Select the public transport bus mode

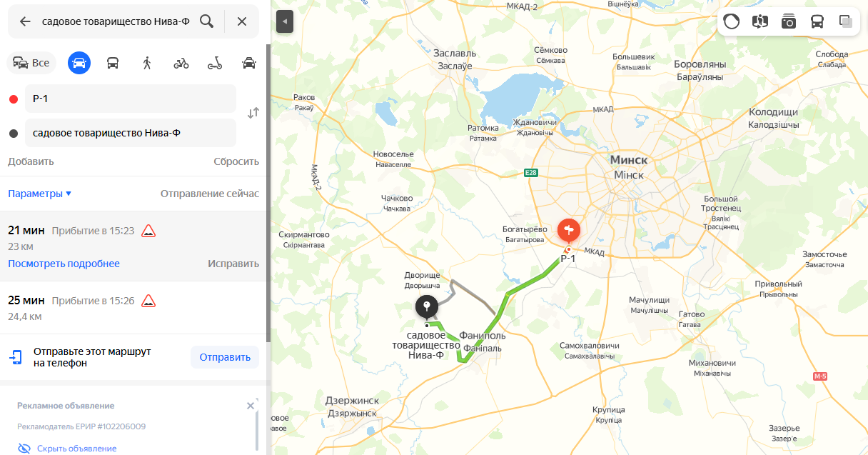113,63
